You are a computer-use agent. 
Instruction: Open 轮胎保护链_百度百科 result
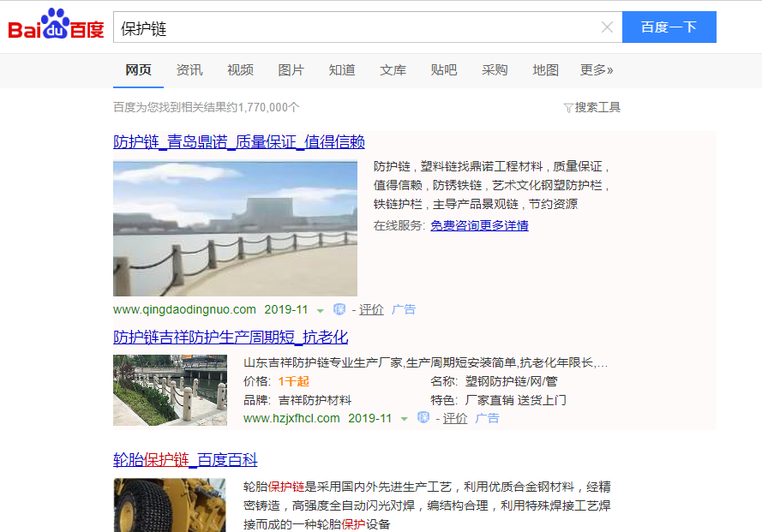click(185, 459)
